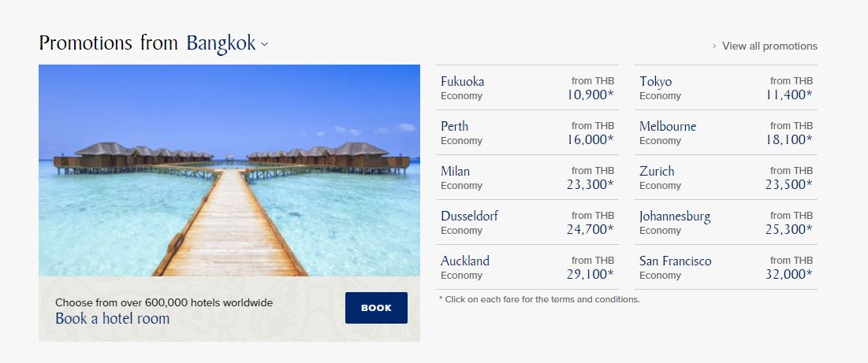
Task: Select the Fukuoka Economy fare
Action: click(x=527, y=87)
